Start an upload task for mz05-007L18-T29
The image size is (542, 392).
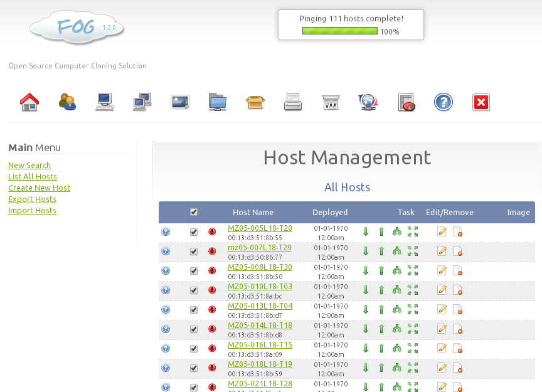point(381,251)
